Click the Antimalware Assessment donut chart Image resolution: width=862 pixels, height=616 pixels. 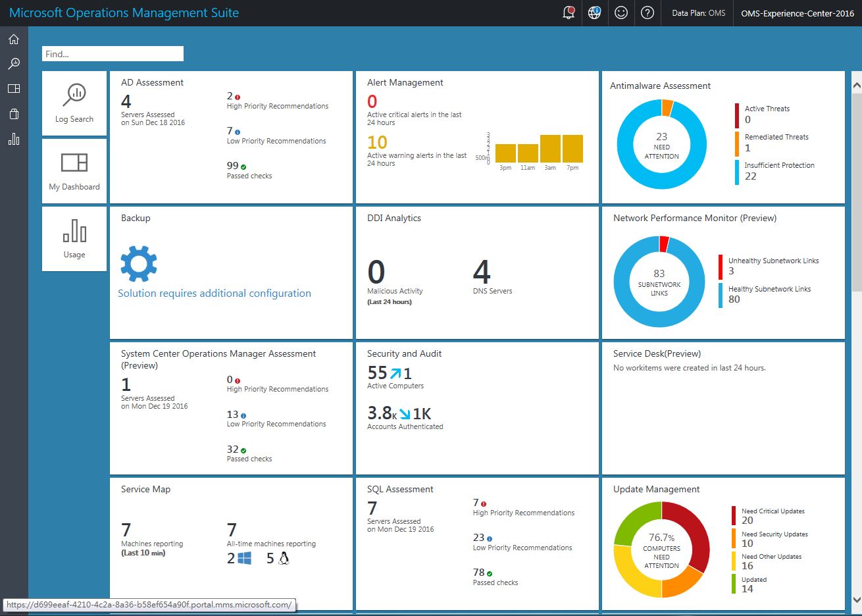661,144
